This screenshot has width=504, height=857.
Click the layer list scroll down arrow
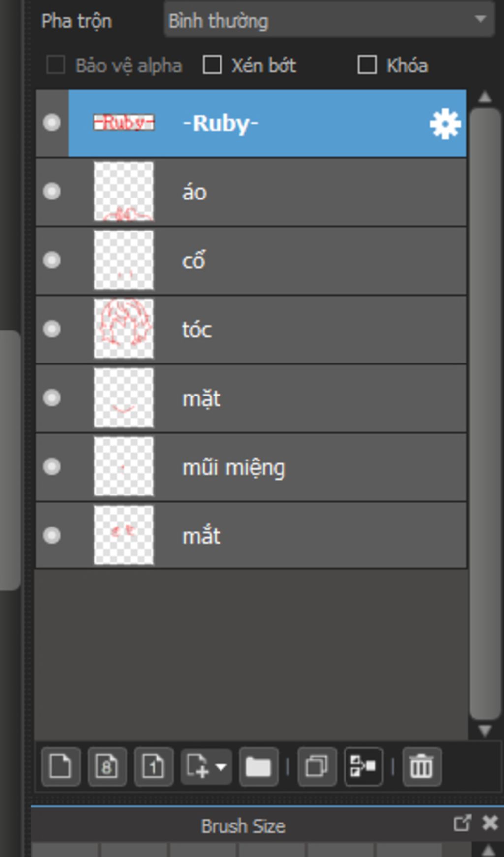pos(485,730)
